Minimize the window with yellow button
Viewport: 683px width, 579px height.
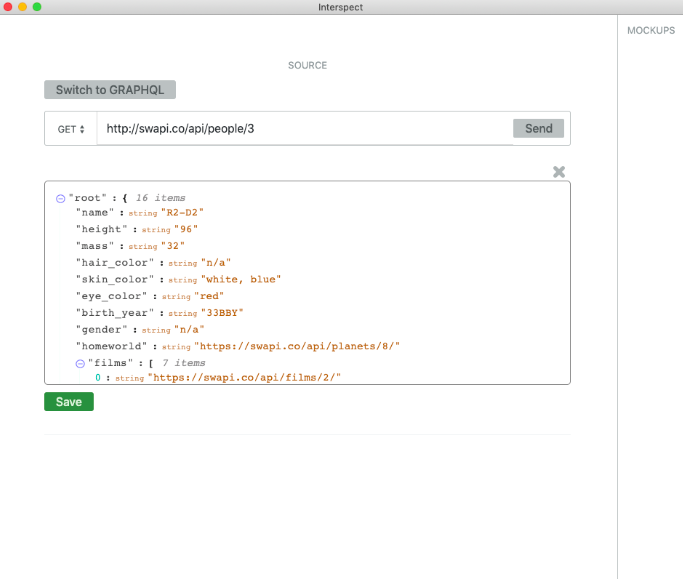(23, 7)
